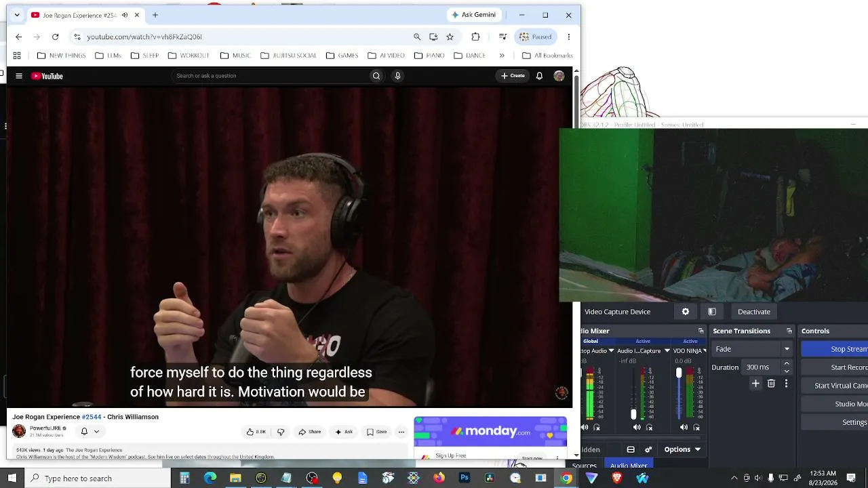Viewport: 868px width, 488px height.
Task: Remove the scene transition with trash icon
Action: point(771,384)
